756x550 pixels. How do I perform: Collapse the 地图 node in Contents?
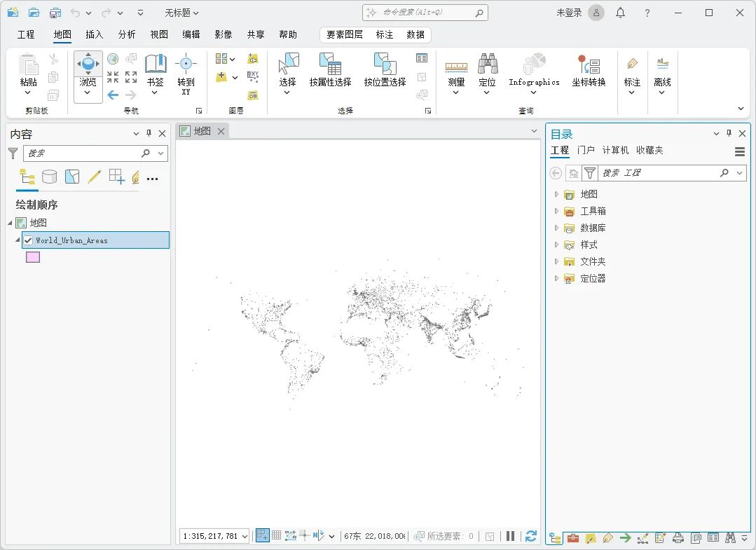(x=10, y=223)
